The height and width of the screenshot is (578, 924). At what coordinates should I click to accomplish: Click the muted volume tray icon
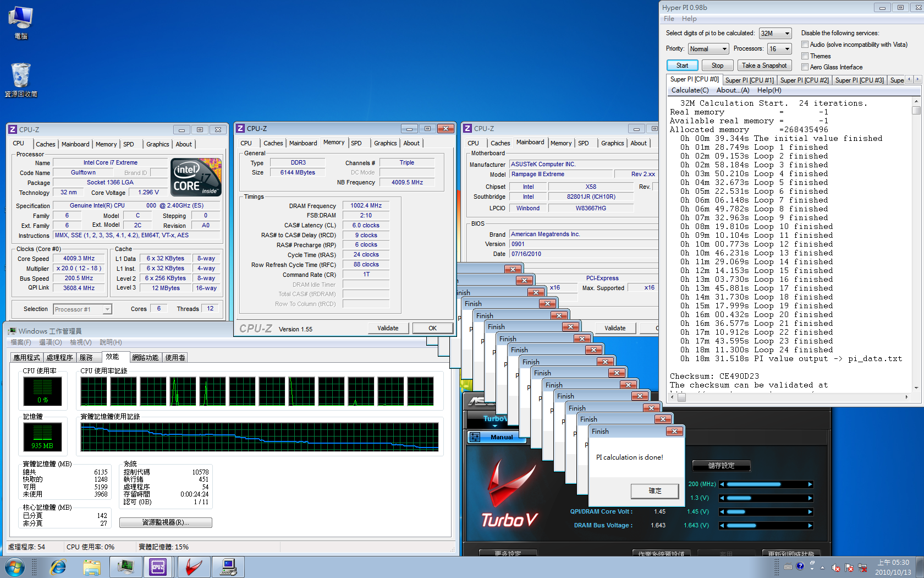pyautogui.click(x=835, y=568)
